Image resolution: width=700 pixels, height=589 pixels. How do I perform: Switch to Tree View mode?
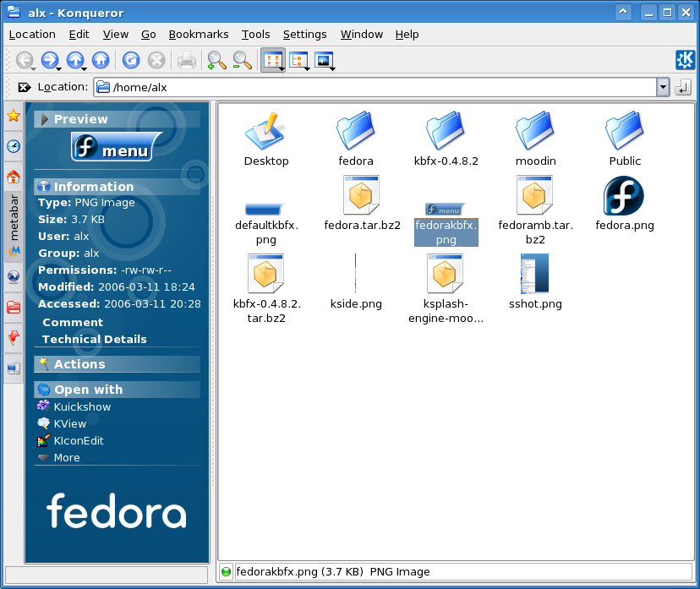(x=298, y=60)
